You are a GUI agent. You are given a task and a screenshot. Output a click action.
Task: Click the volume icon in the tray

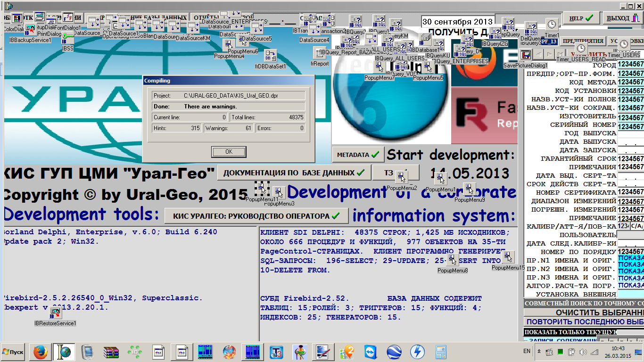click(x=583, y=352)
